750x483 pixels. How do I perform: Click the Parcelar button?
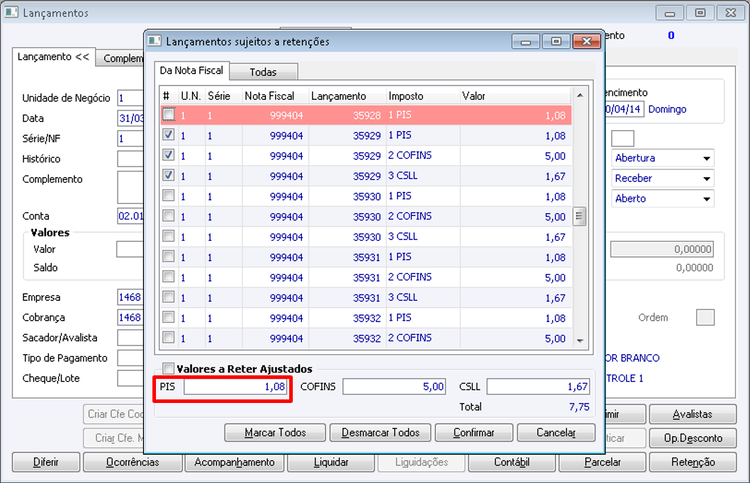pyautogui.click(x=602, y=462)
